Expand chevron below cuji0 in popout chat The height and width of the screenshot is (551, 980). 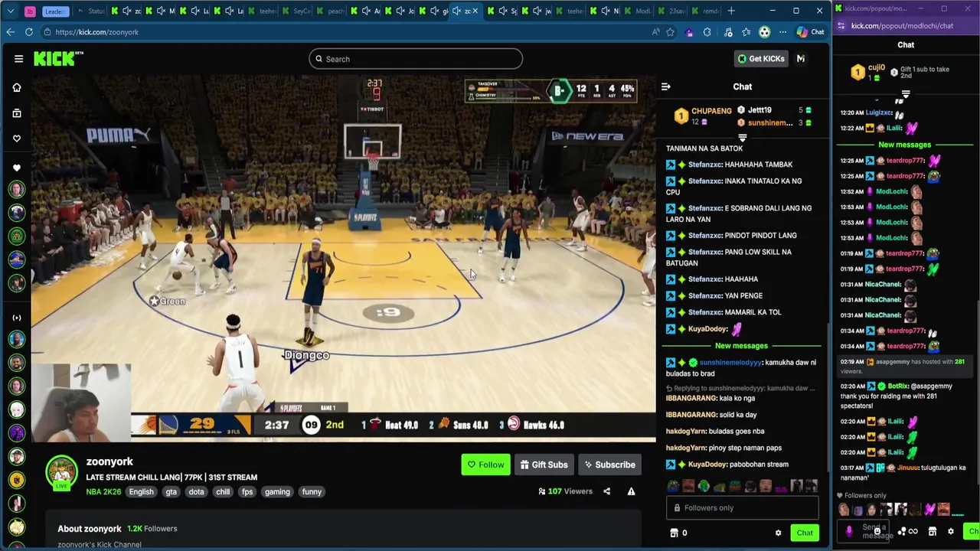pos(906,96)
